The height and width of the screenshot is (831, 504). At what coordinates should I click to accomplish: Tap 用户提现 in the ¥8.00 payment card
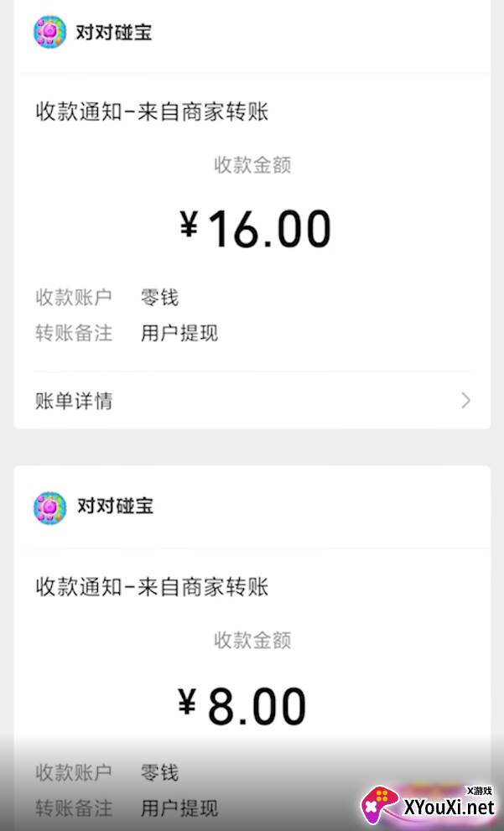(x=179, y=808)
